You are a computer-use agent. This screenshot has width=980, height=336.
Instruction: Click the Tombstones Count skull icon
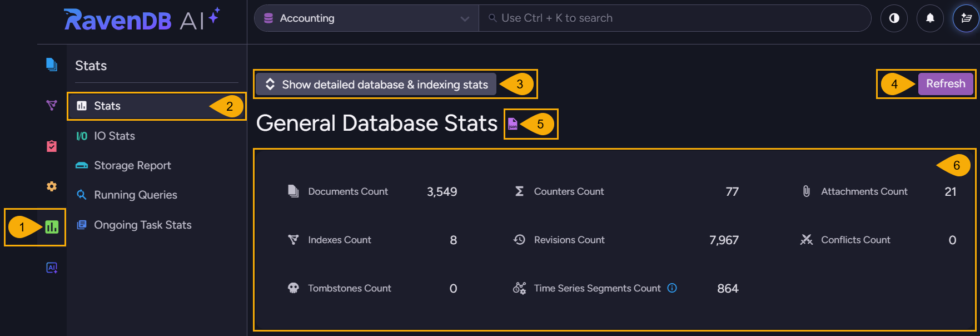(x=293, y=288)
